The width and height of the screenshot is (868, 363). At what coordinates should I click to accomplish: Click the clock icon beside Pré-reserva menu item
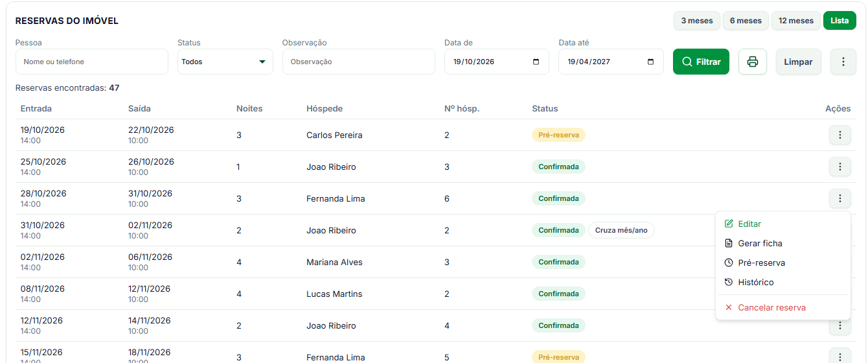[729, 263]
